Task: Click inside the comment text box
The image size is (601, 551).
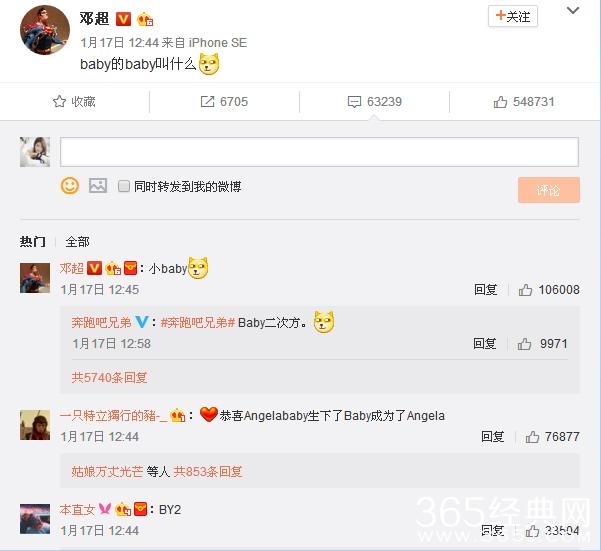Action: (319, 152)
